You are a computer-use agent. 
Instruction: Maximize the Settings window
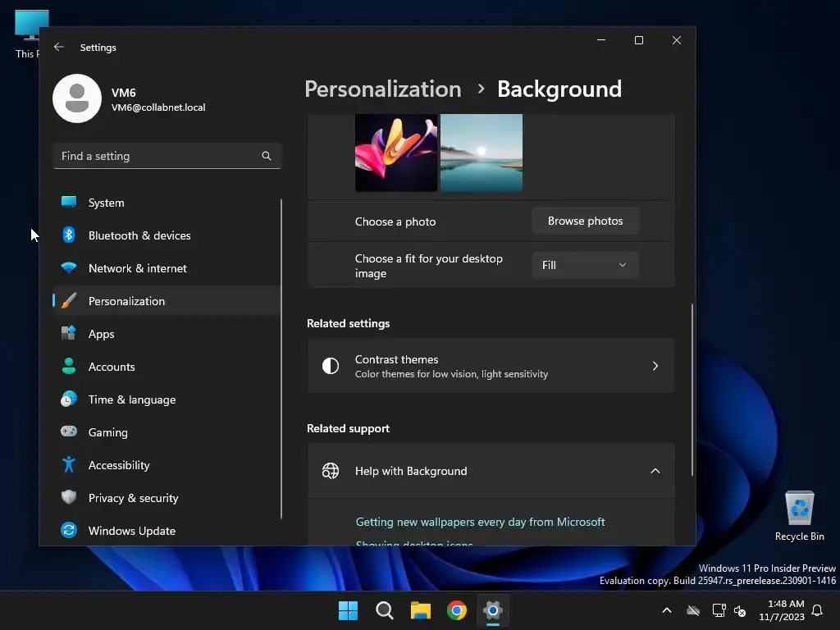(x=638, y=40)
